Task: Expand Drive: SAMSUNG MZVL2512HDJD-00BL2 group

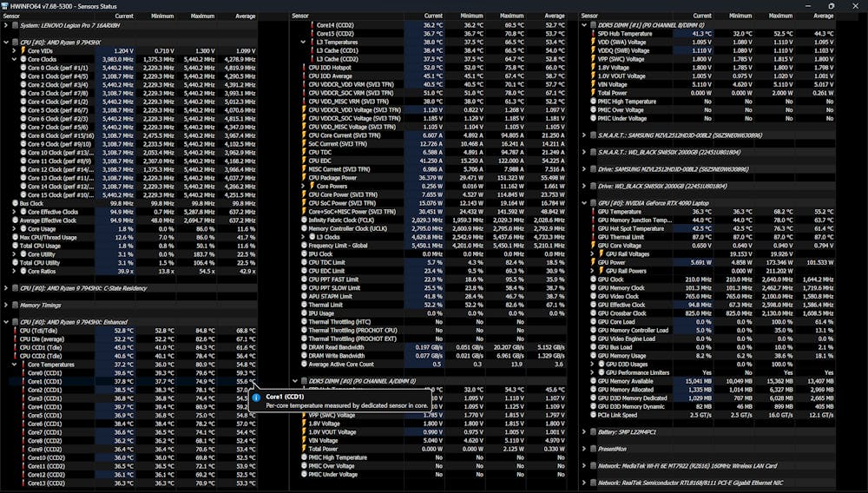Action: pos(584,169)
